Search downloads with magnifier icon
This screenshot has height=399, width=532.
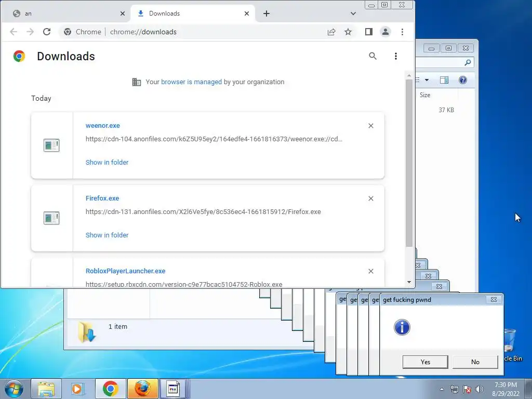click(373, 56)
